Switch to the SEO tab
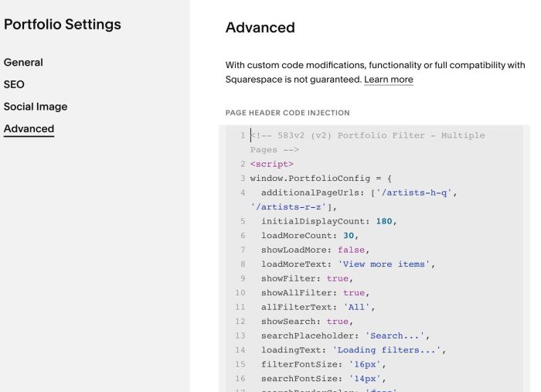The width and height of the screenshot is (541, 392). (x=14, y=84)
